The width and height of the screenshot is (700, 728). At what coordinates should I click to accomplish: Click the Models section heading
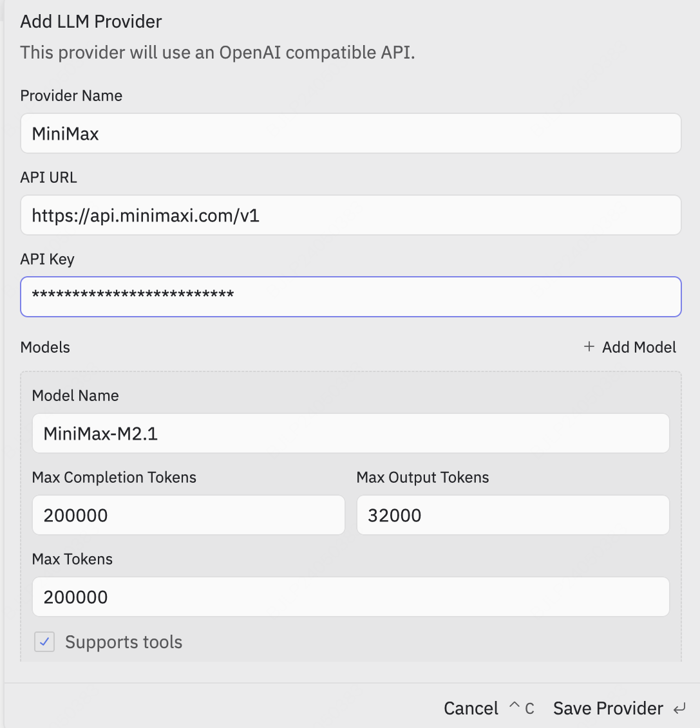[45, 348]
